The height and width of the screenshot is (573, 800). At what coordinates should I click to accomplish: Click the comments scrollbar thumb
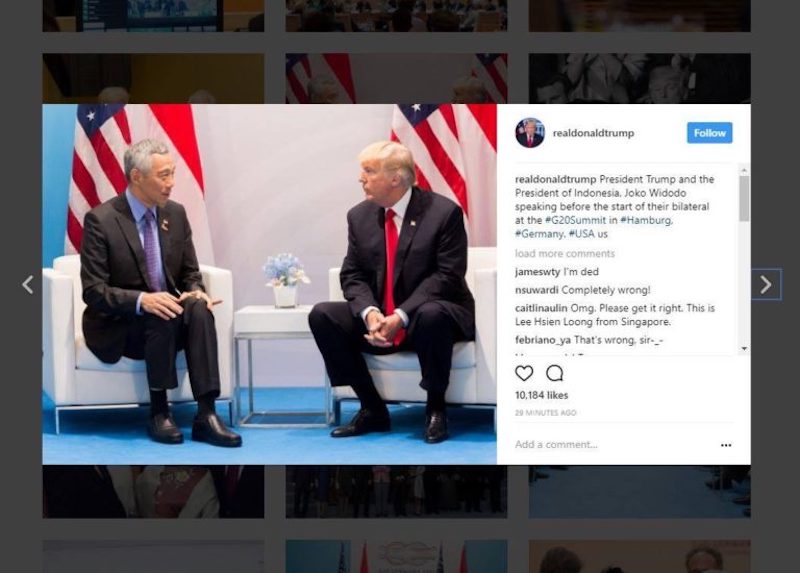[744, 198]
